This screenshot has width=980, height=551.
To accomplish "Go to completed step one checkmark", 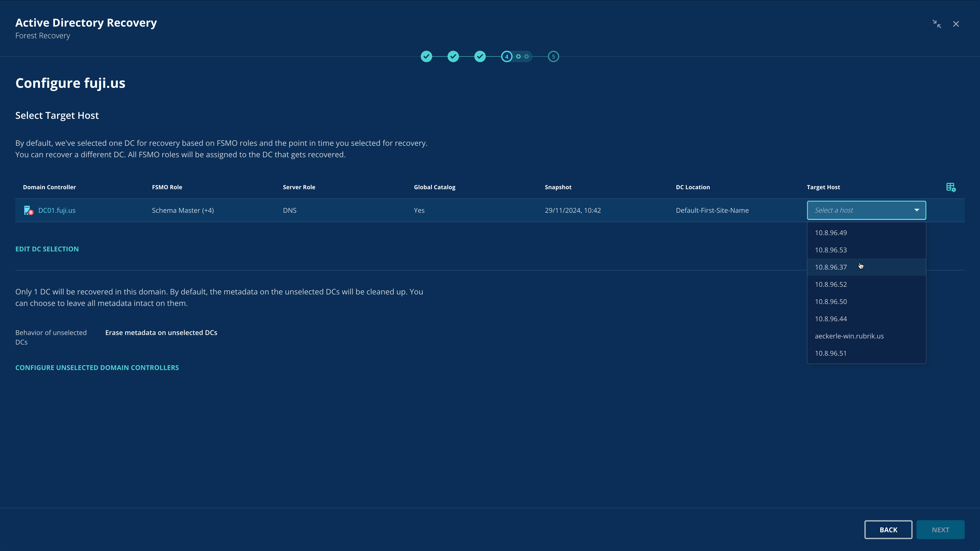I will 426,56.
